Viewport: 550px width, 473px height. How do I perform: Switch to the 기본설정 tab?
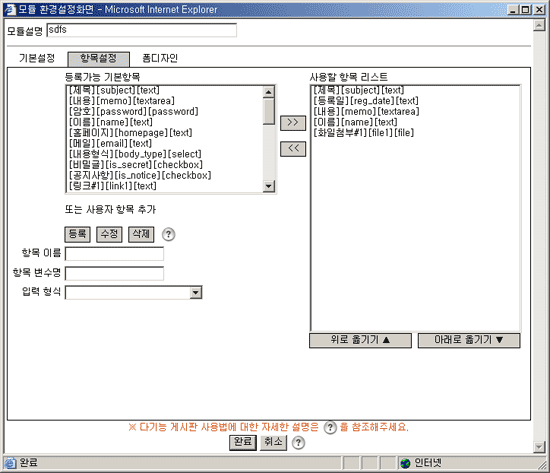(37, 58)
